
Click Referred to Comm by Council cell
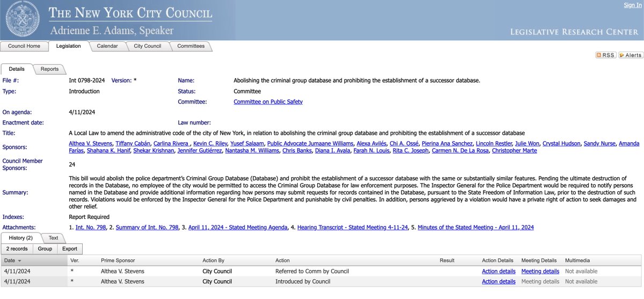(x=312, y=272)
